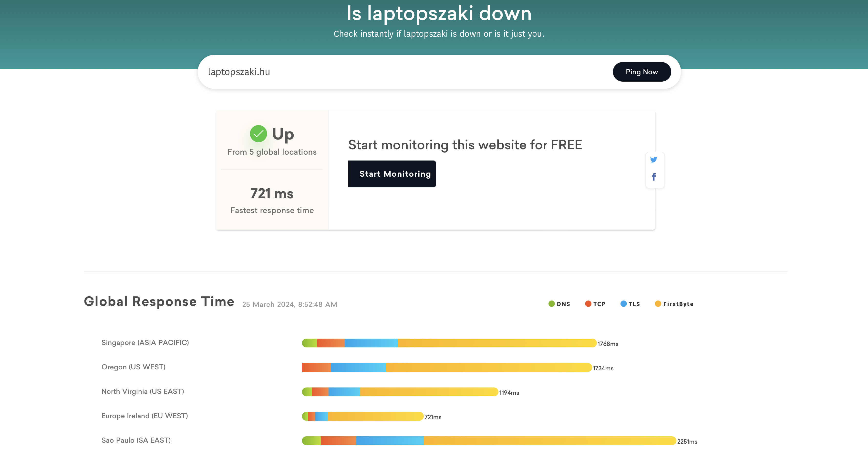Click the Start Monitoring button
This screenshot has height=451, width=868.
pyautogui.click(x=392, y=174)
